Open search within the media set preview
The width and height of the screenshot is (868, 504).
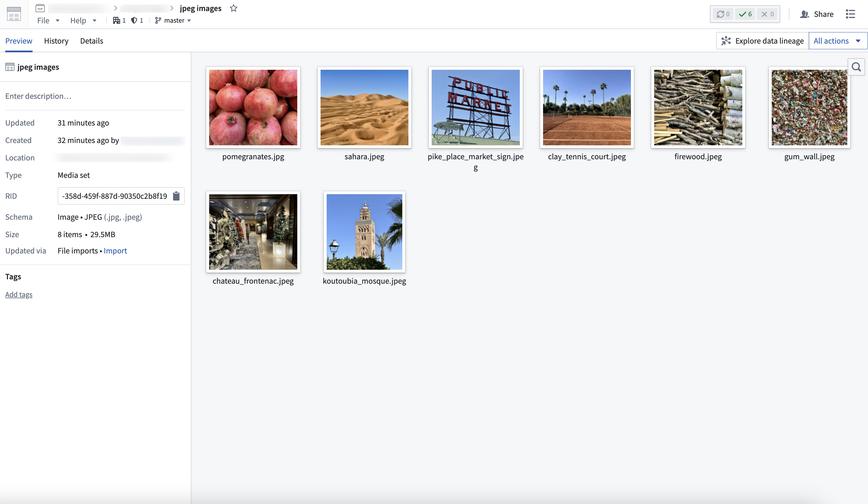coord(856,67)
